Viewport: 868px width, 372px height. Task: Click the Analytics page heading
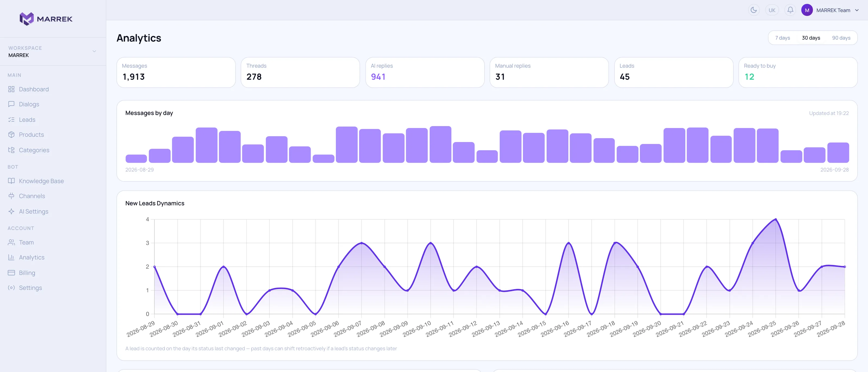click(139, 38)
